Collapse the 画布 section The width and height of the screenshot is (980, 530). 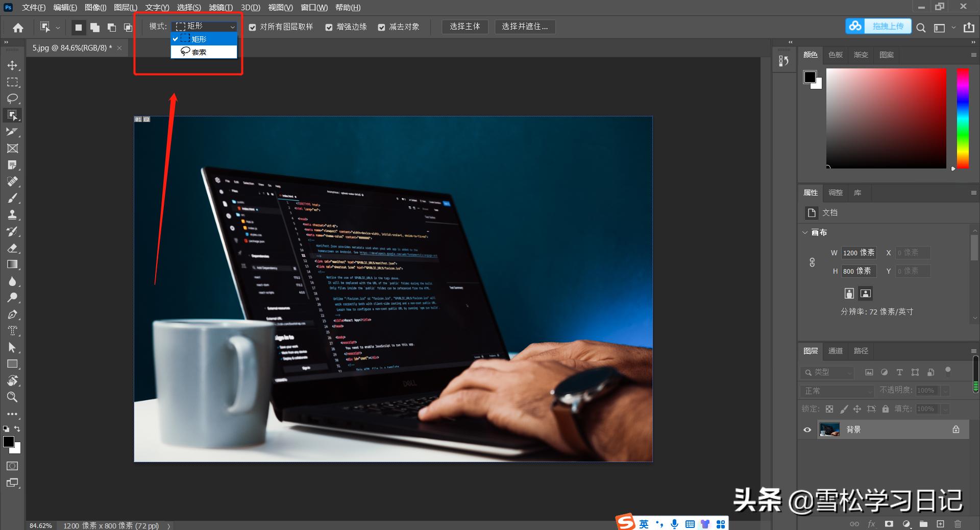click(x=805, y=232)
